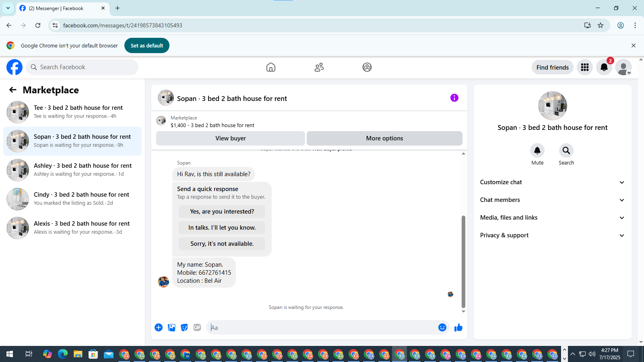
Task: Reload the page
Action: pos(38,25)
